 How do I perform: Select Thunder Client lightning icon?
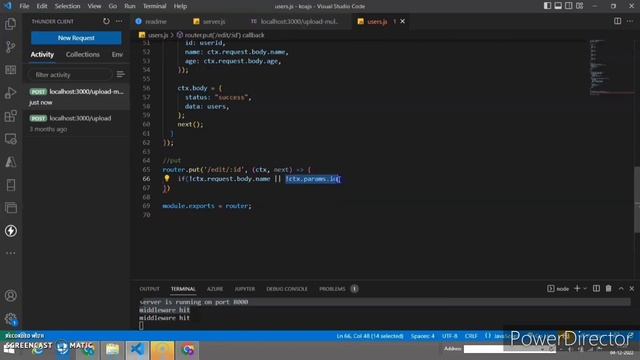tap(11, 231)
